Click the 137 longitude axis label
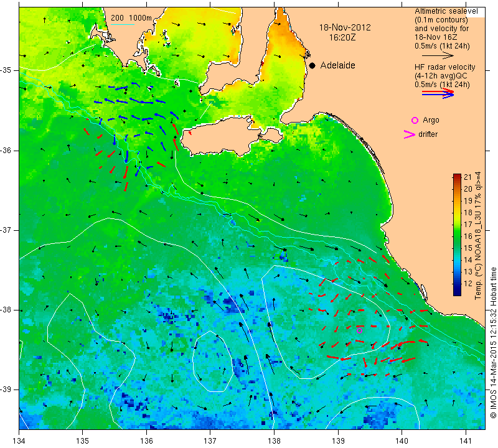 coord(210,441)
